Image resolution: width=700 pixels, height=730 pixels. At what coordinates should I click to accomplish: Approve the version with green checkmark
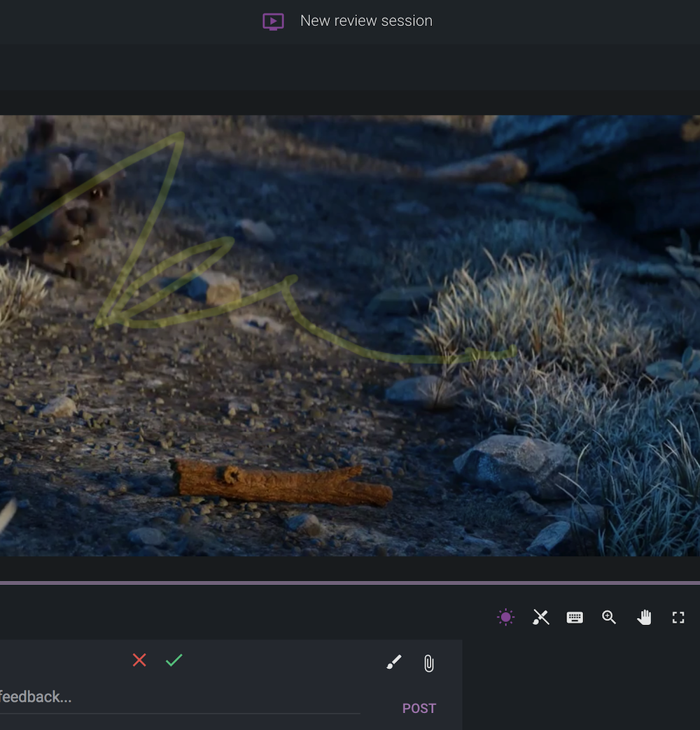tap(174, 660)
